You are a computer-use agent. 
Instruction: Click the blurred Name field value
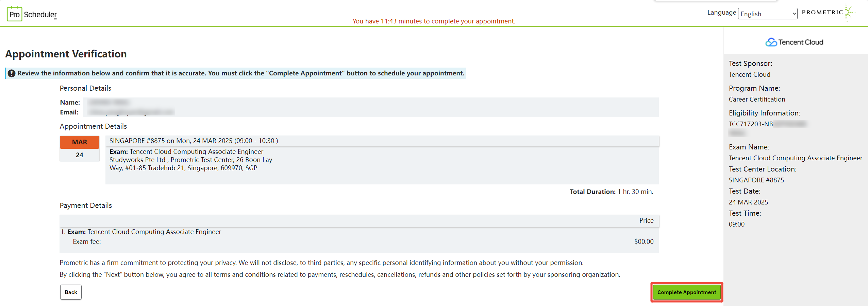[x=108, y=102]
